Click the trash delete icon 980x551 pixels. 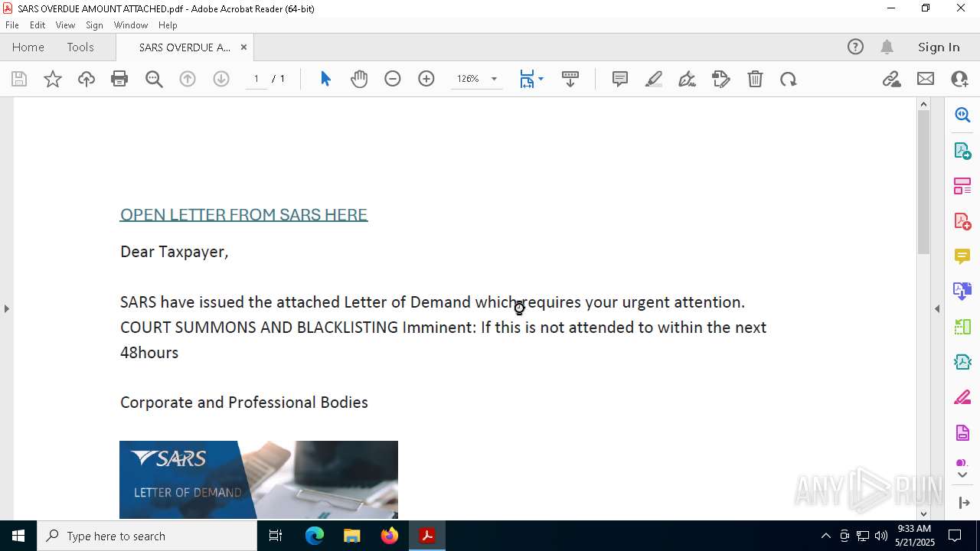755,79
